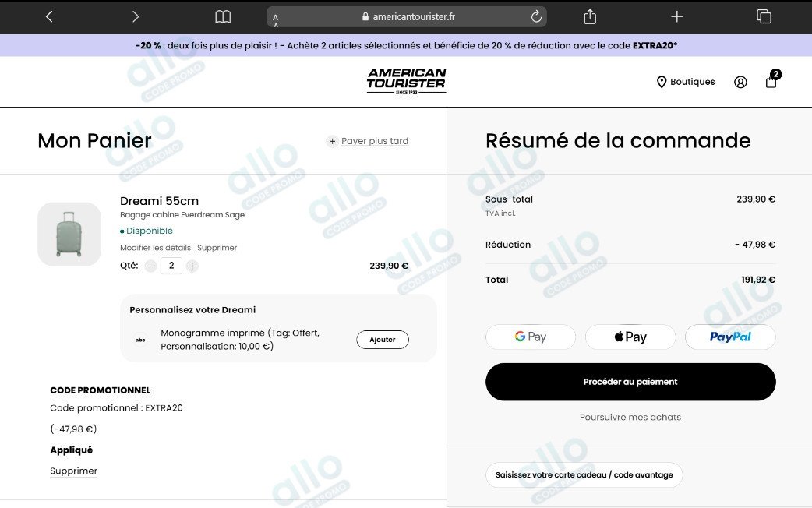Viewport: 812px width, 508px height.
Task: Click the Total amount 191,92 €
Action: coord(758,280)
